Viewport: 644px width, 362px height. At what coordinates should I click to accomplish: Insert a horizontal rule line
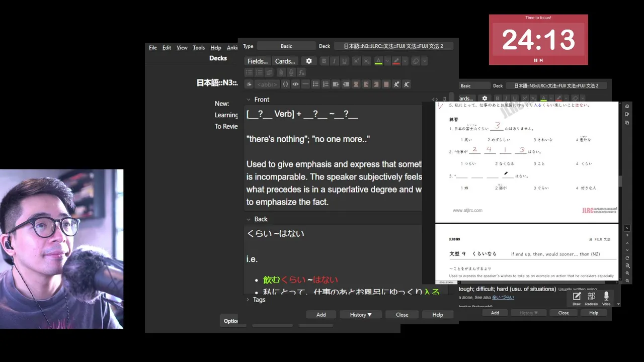(305, 84)
